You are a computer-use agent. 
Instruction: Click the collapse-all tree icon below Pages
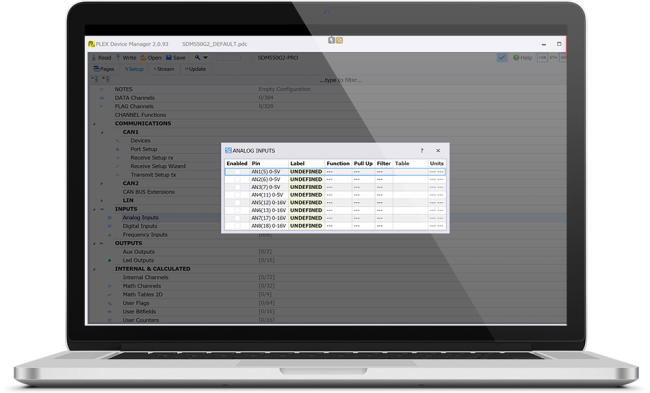94,79
